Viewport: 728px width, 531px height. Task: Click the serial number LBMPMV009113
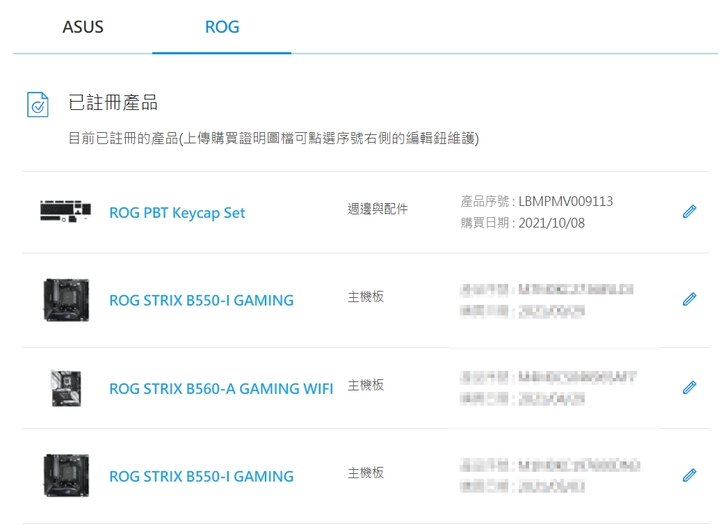point(566,202)
